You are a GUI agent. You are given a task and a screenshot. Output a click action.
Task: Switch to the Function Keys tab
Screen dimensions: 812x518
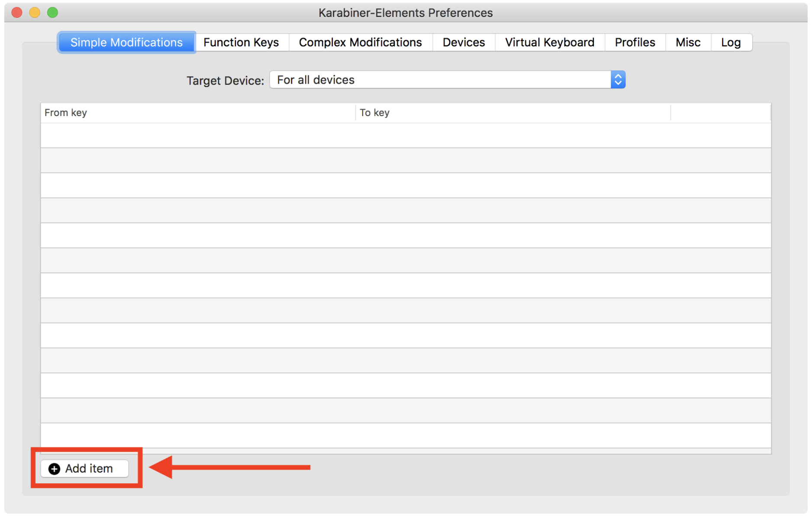241,42
